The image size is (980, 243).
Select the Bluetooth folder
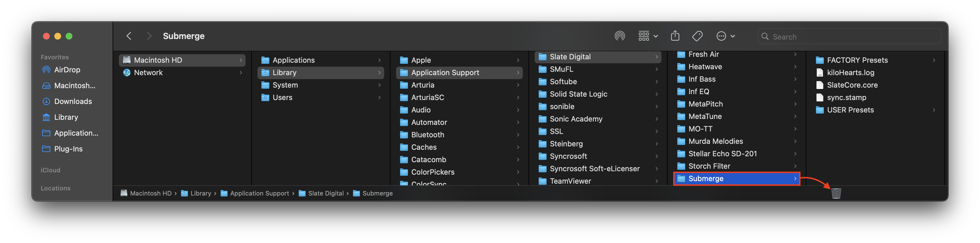pyautogui.click(x=459, y=135)
